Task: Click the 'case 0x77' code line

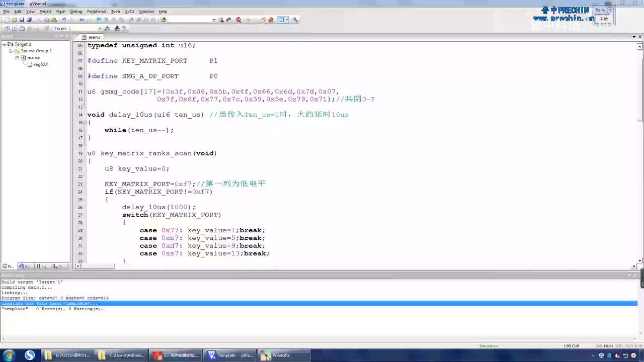Action: coord(202,230)
